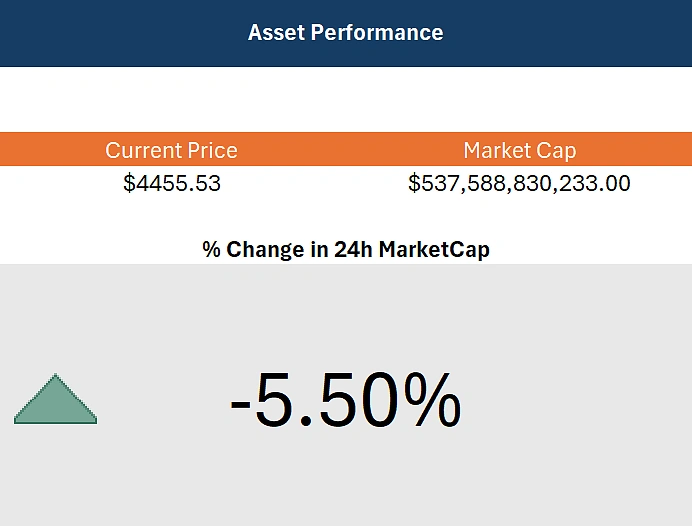
Task: Click the green upward triangle indicator
Action: [55, 402]
